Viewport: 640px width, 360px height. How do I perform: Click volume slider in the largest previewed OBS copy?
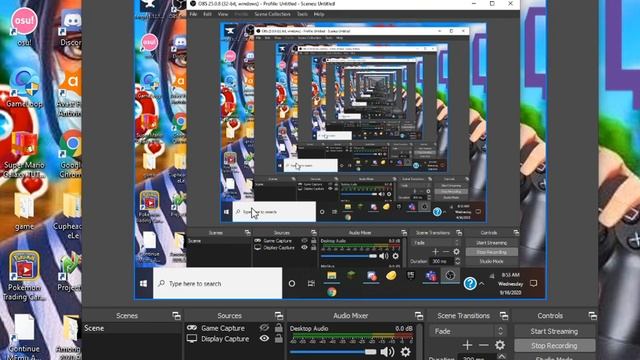[x=349, y=256]
